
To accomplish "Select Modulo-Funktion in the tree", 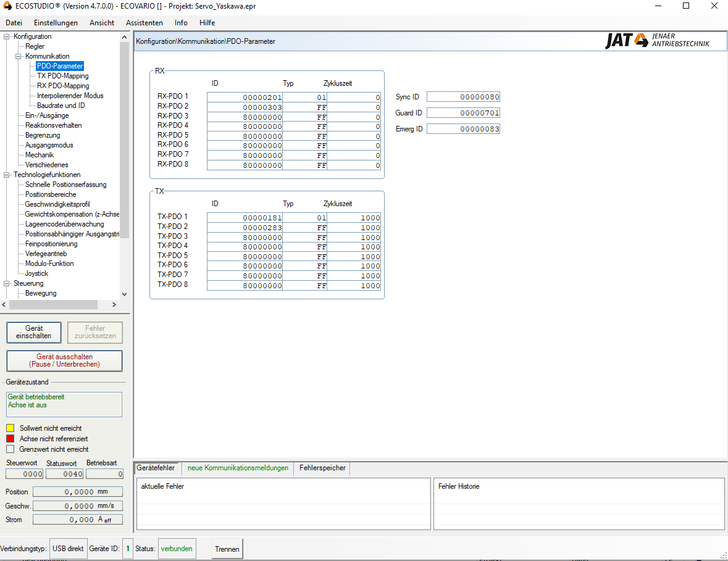I will (x=49, y=264).
